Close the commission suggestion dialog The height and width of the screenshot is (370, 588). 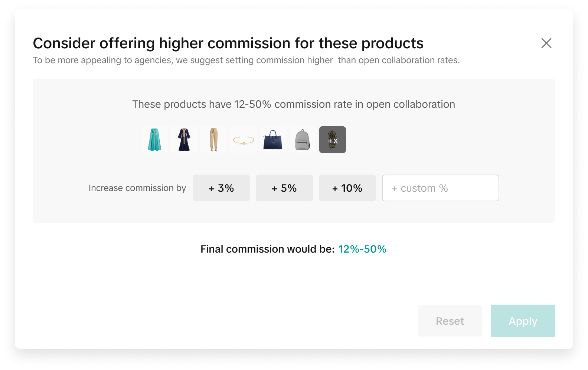tap(546, 43)
